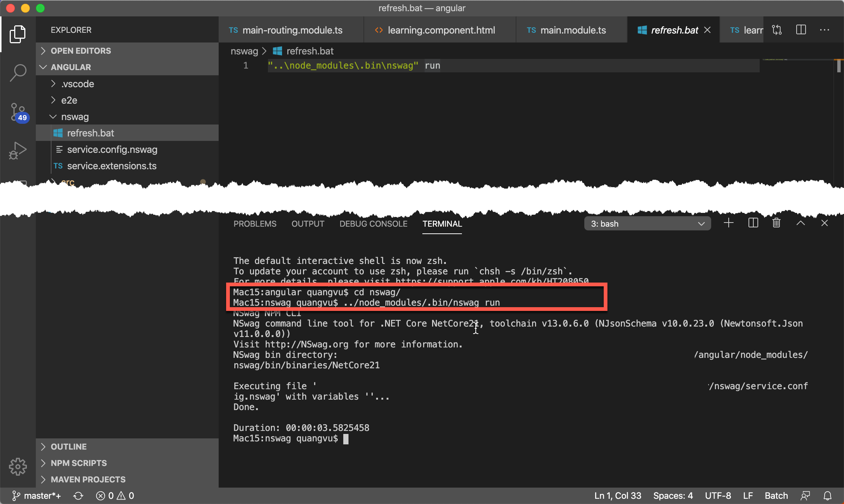This screenshot has height=504, width=844.
Task: Open notifications bell in status bar
Action: click(828, 496)
